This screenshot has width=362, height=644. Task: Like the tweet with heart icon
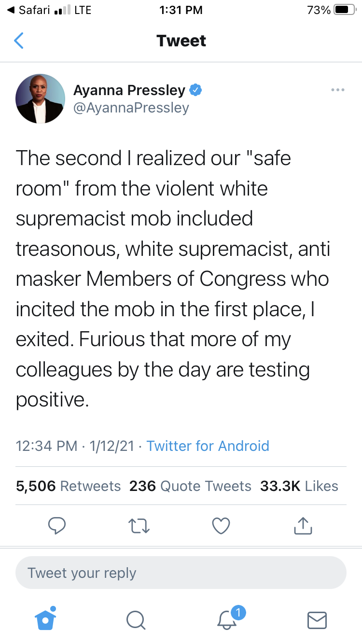[221, 526]
